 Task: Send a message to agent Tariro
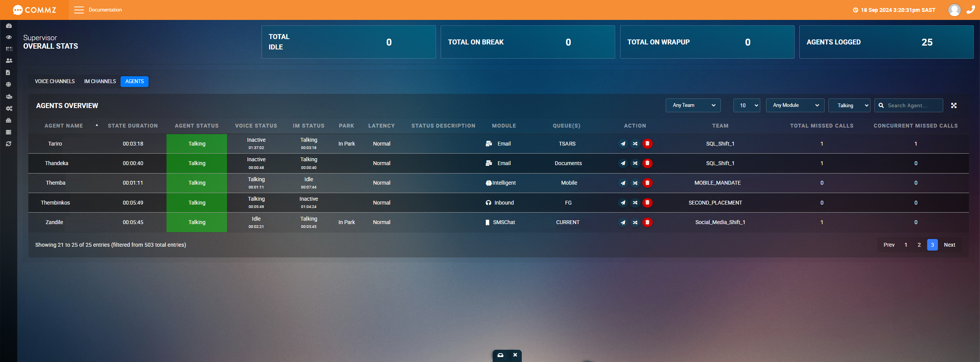(x=623, y=144)
